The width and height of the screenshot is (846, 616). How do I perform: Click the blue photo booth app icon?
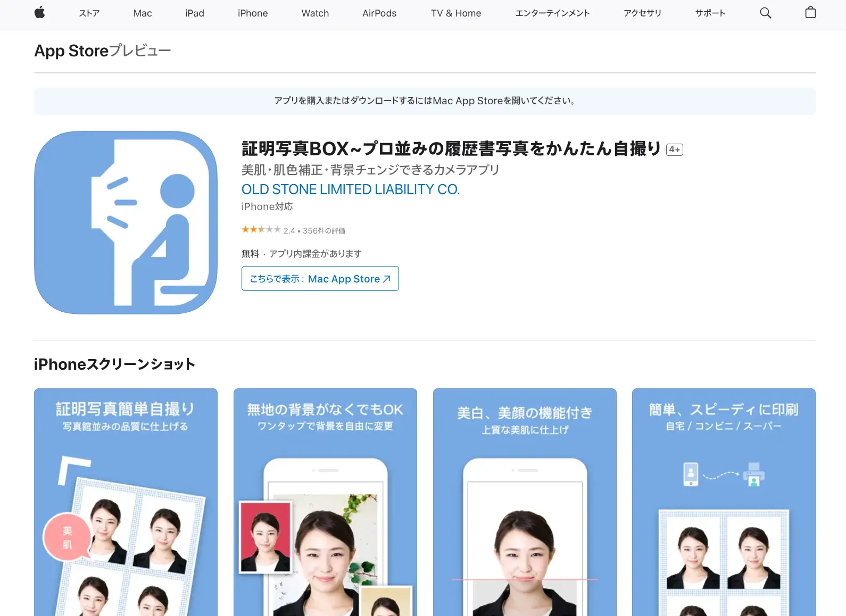coord(126,222)
